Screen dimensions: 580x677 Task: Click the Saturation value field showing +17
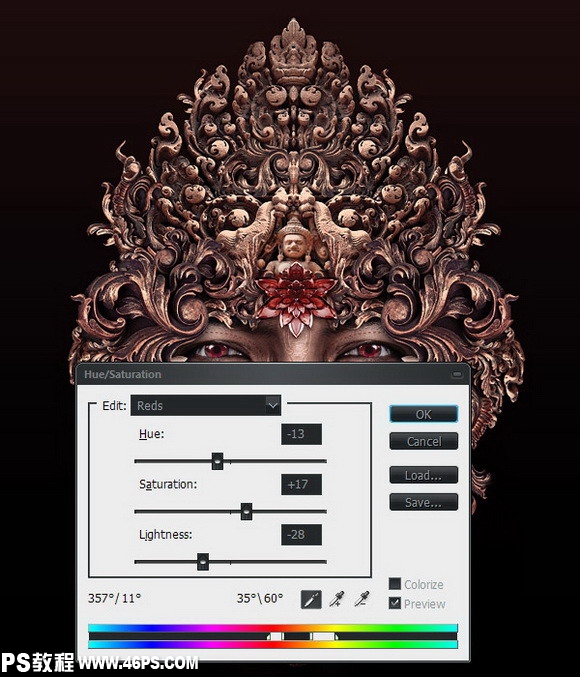pos(301,484)
